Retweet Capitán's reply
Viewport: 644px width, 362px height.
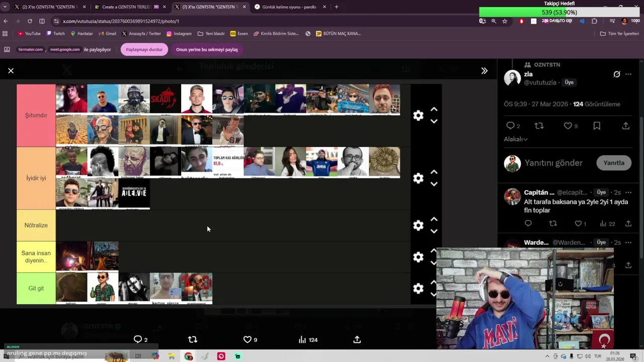coord(553,224)
